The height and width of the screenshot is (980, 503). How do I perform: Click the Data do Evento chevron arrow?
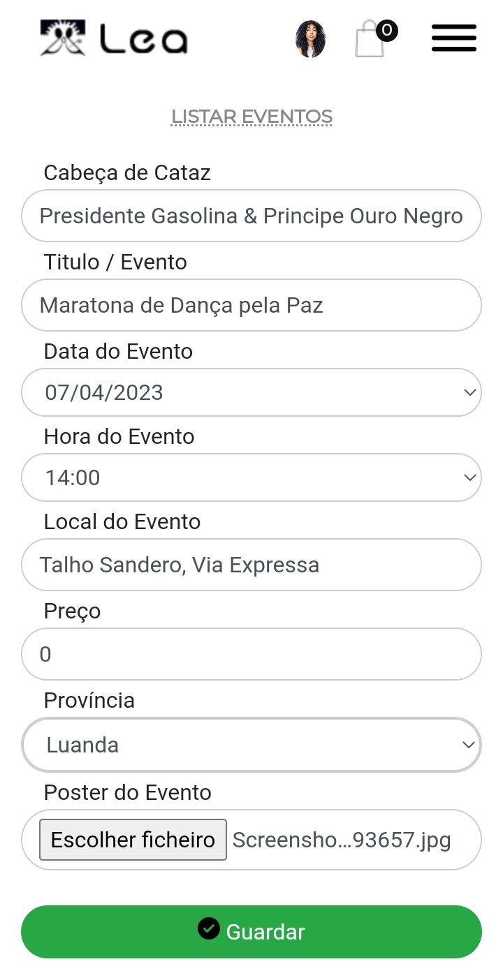pyautogui.click(x=469, y=392)
